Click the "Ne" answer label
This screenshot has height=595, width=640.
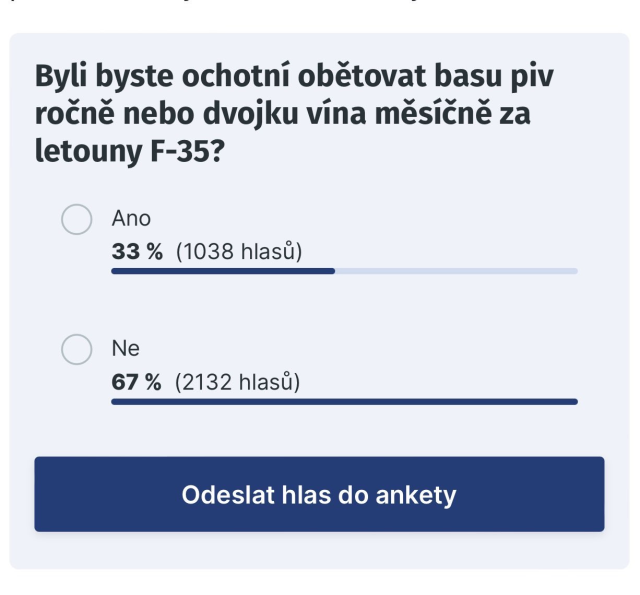click(126, 349)
